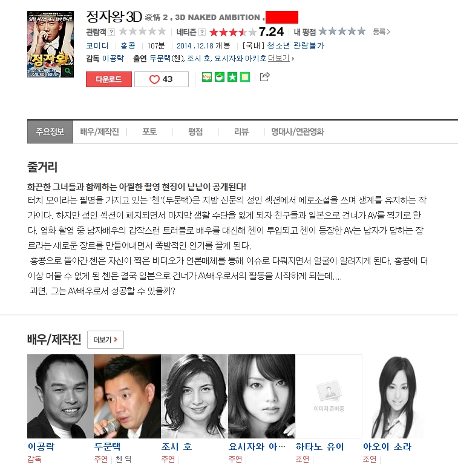Screen dimensions: 458x476
Task: Click the red 다운로드 button
Action: (109, 79)
